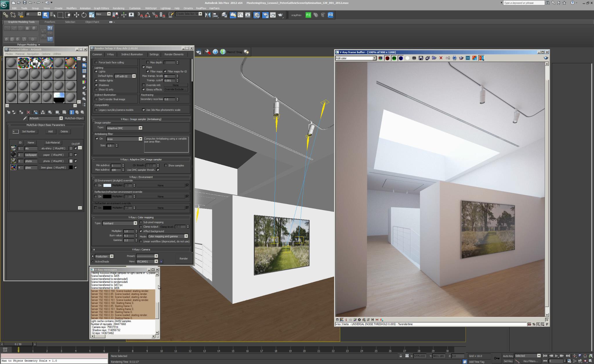Open the render View VRCAM01 dropdown
594x364 pixels.
pos(147,261)
